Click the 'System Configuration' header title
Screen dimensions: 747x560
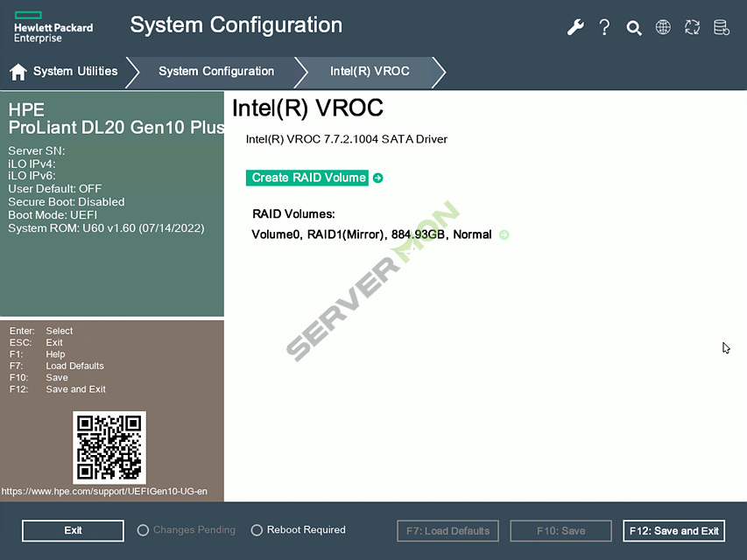click(x=236, y=25)
